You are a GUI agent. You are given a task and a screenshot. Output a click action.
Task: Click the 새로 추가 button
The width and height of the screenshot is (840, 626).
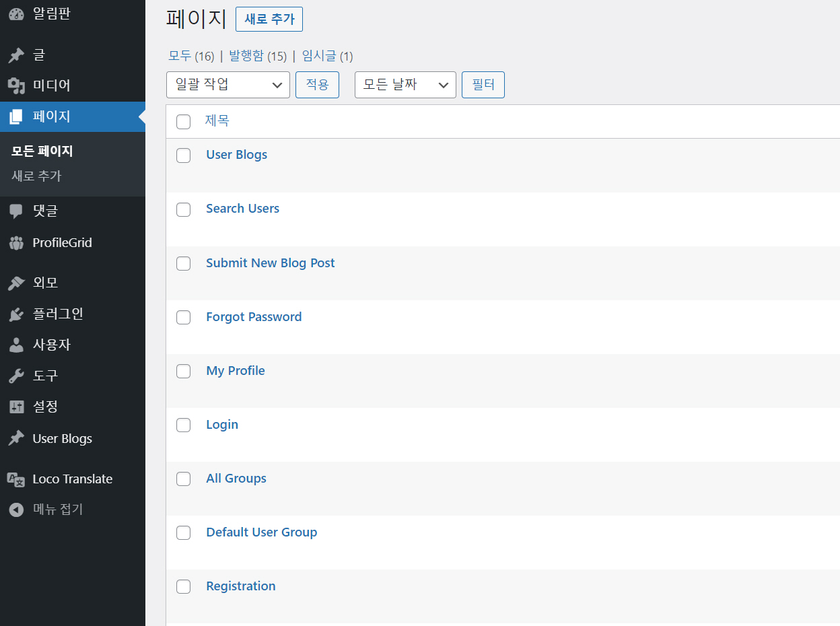[269, 19]
